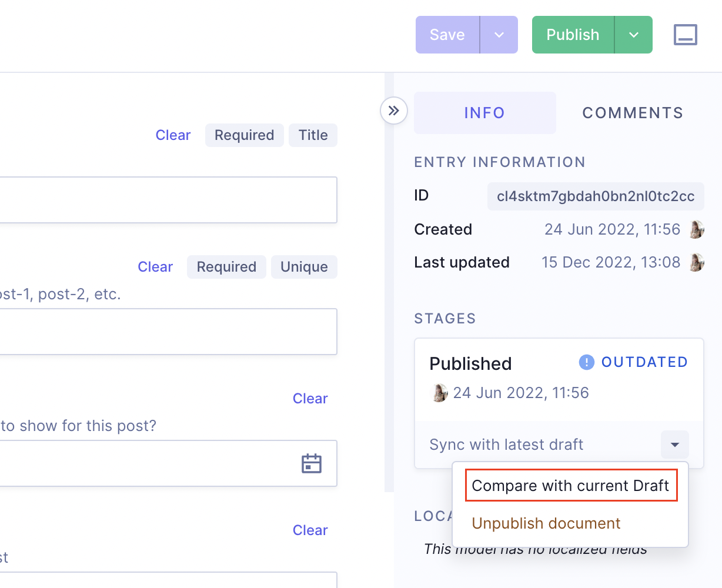Click the avatar next to Created date
722x588 pixels.
tap(697, 229)
